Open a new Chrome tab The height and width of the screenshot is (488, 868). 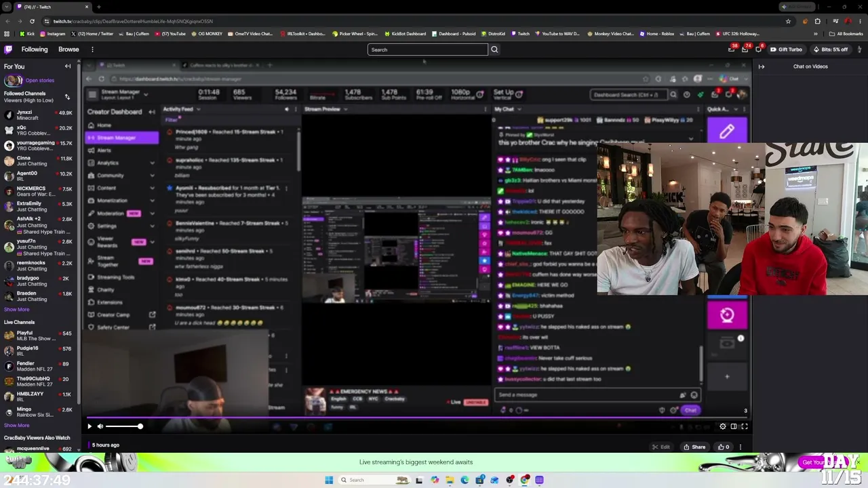(x=98, y=7)
